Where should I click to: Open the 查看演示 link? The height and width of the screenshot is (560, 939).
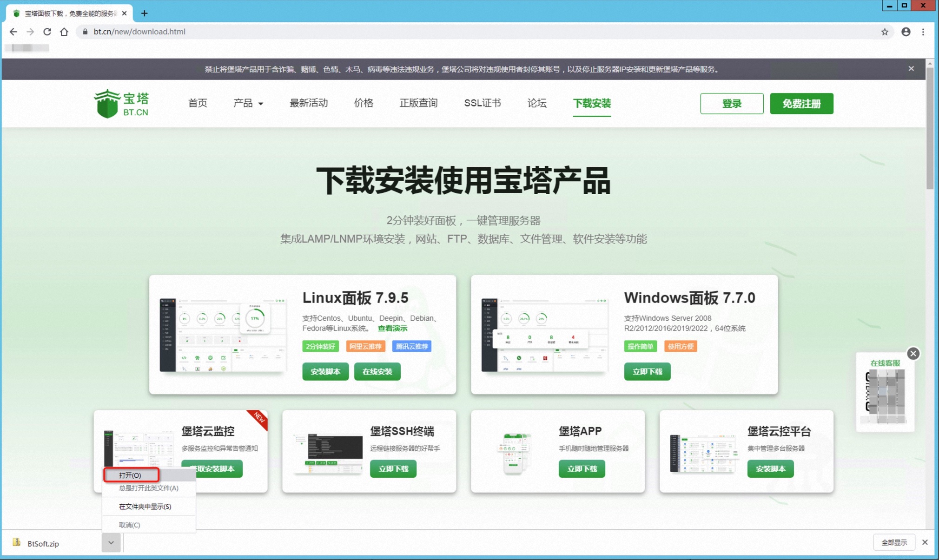(392, 328)
